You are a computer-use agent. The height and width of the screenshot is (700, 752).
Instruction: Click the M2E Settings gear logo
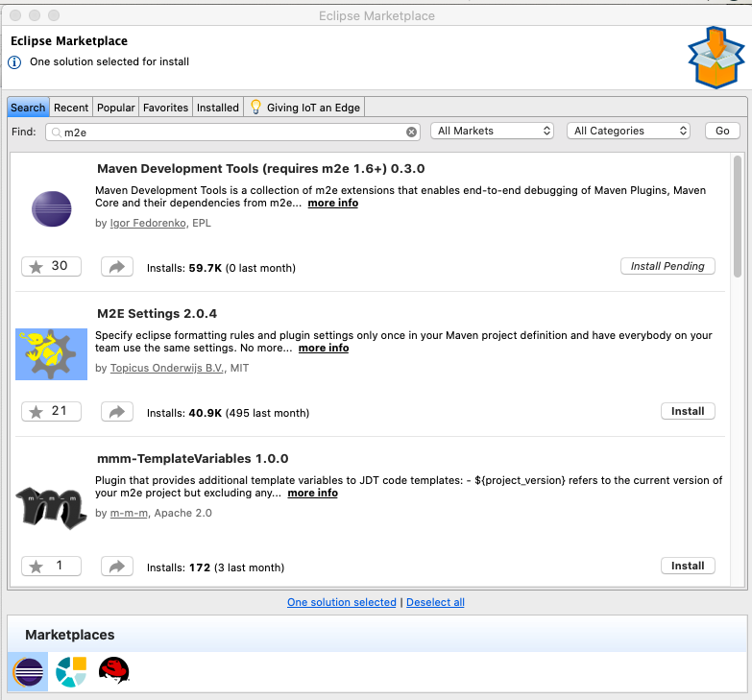[51, 354]
